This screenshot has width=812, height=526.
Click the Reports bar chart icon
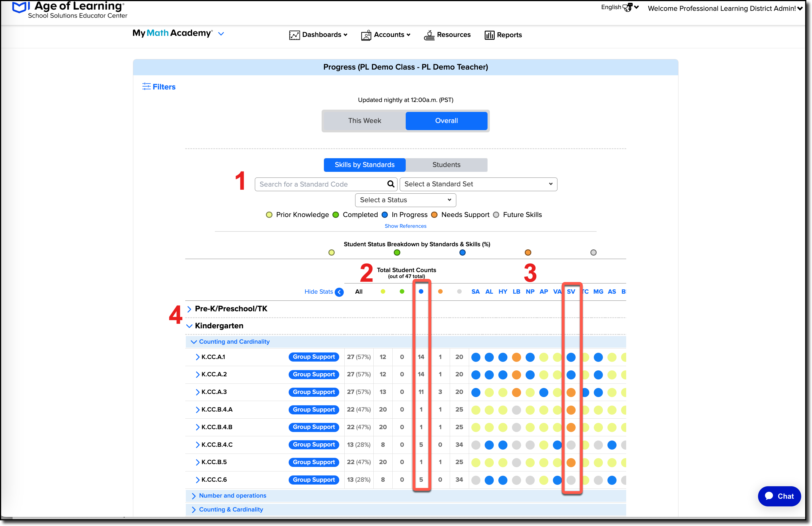490,35
